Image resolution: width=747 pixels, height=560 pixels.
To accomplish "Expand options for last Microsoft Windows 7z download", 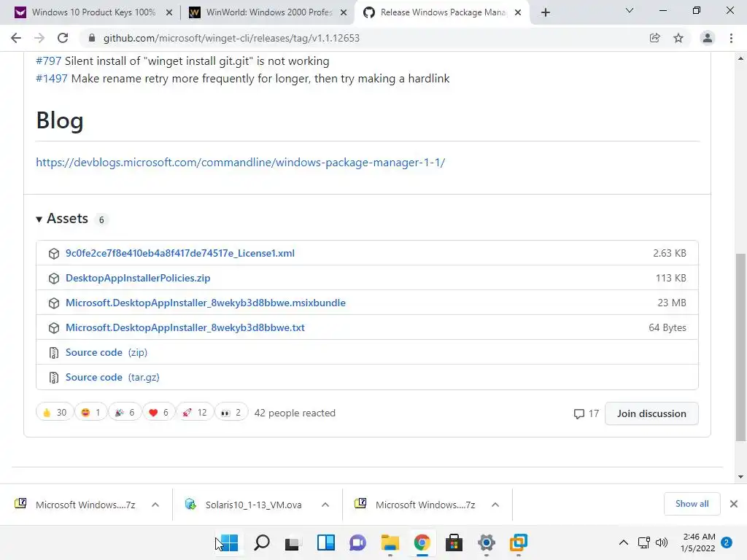I will click(495, 505).
